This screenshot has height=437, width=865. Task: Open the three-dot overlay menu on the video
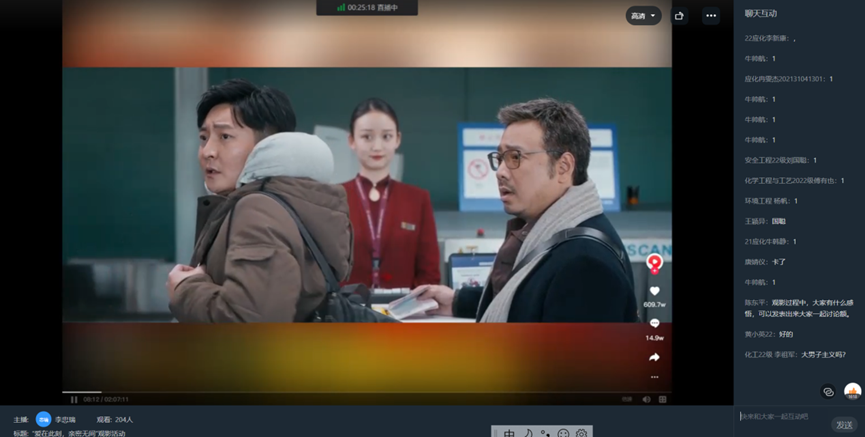pyautogui.click(x=654, y=377)
